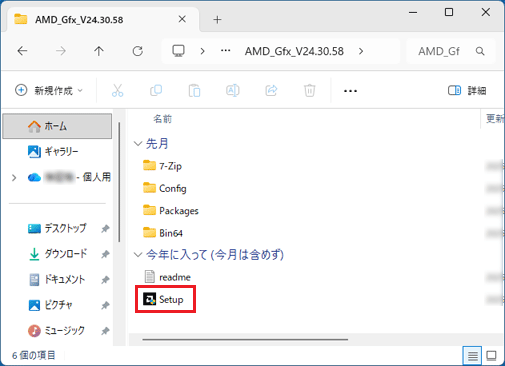Select the Bin64 folder
Screen dimensions: 505x366
coord(163,233)
